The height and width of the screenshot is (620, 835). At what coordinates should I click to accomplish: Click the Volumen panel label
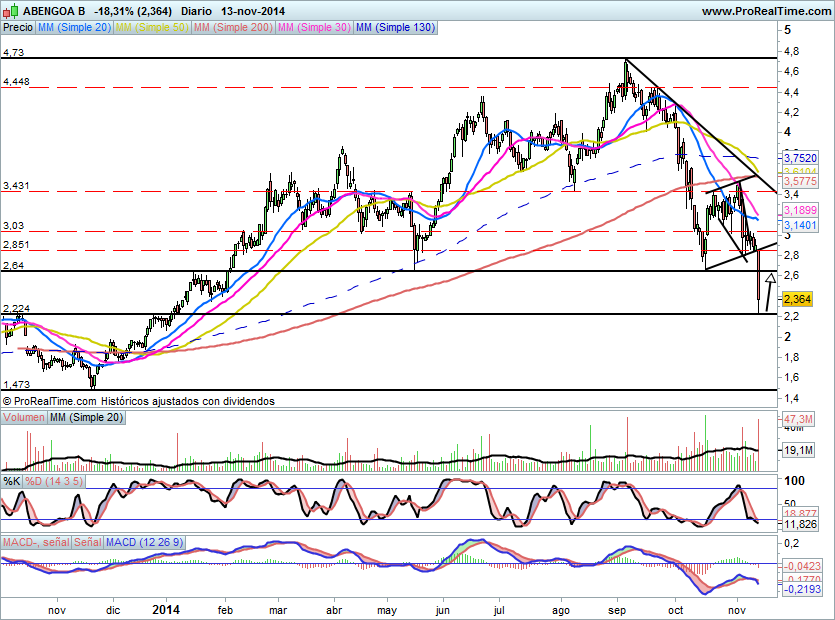pos(24,417)
